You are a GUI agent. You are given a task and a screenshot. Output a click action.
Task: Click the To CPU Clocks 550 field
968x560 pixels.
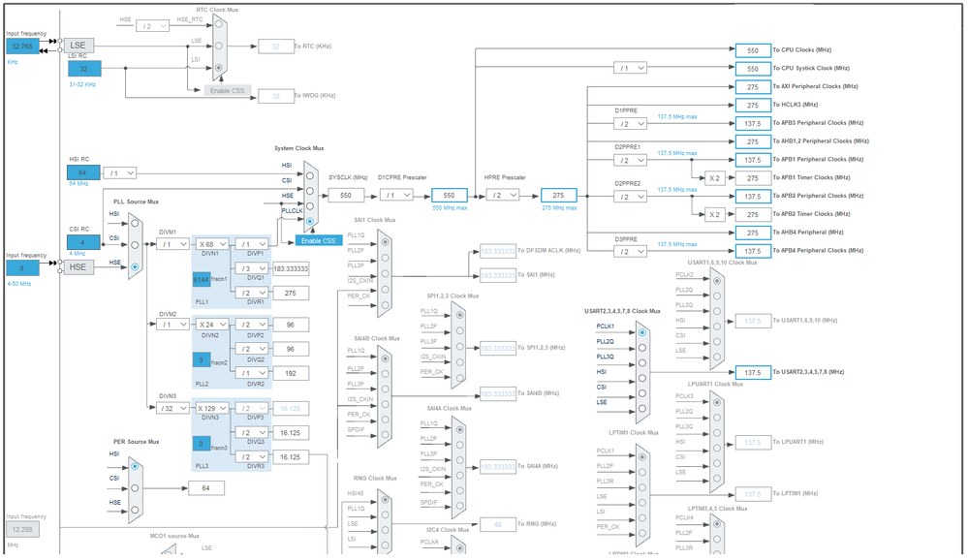pyautogui.click(x=753, y=50)
